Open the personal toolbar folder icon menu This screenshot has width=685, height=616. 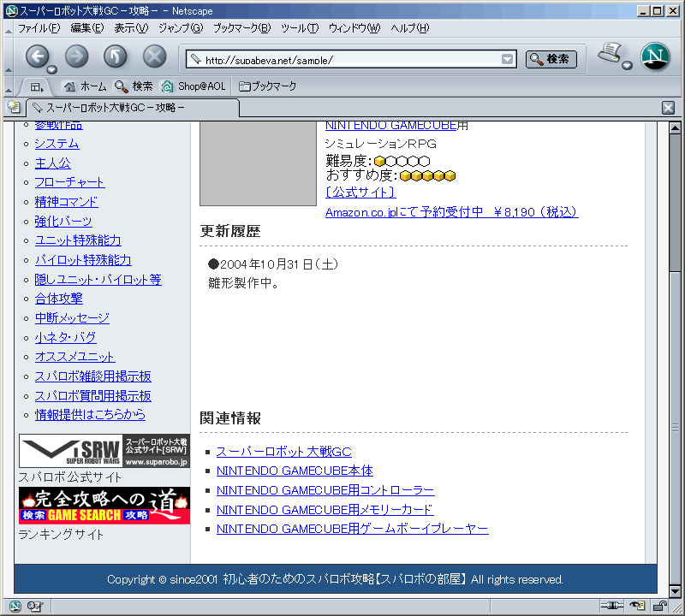click(x=37, y=87)
